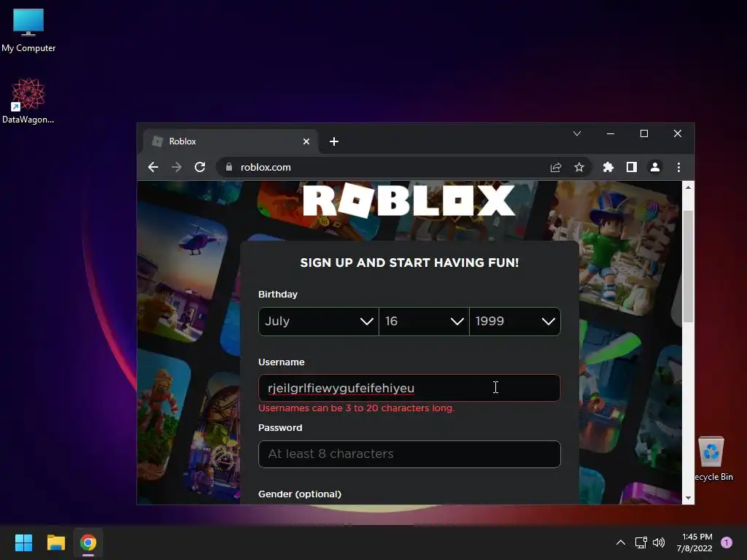Open the birthday day dropdown 16
747x560 pixels.
click(x=424, y=322)
